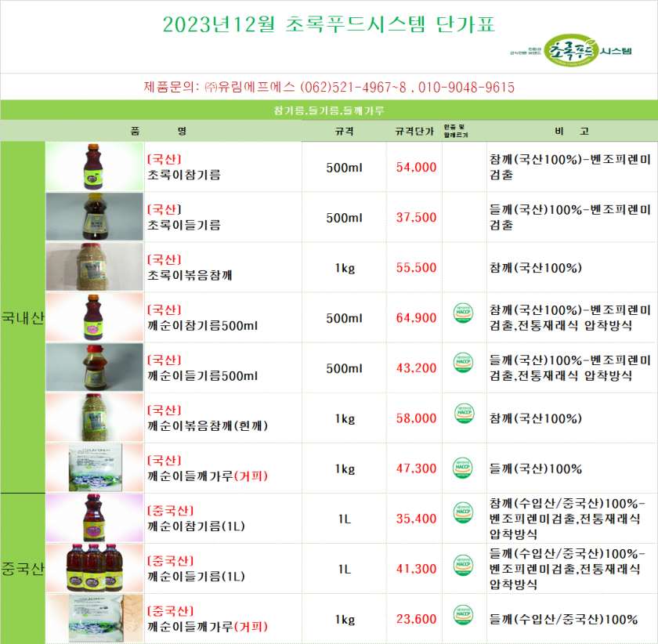This screenshot has height=644, width=658.
Task: Select the 초록이볶음참깨 jar photo
Action: 96,267
